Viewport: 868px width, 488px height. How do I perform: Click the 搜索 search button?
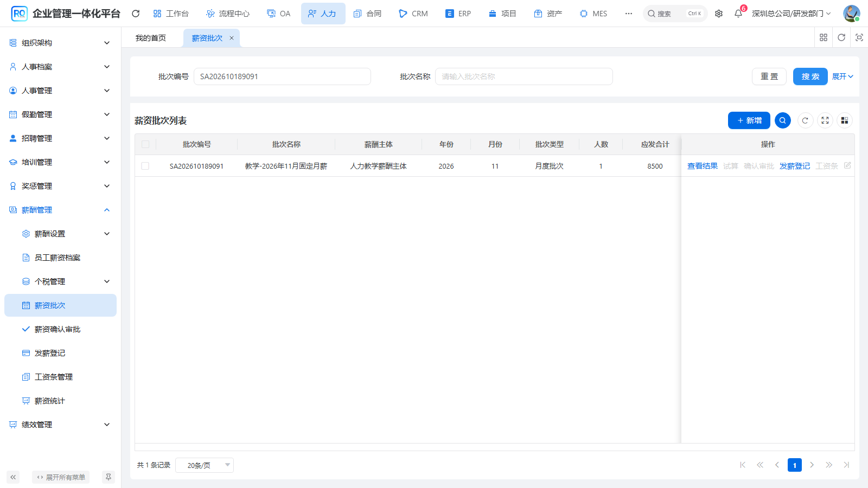pyautogui.click(x=810, y=76)
